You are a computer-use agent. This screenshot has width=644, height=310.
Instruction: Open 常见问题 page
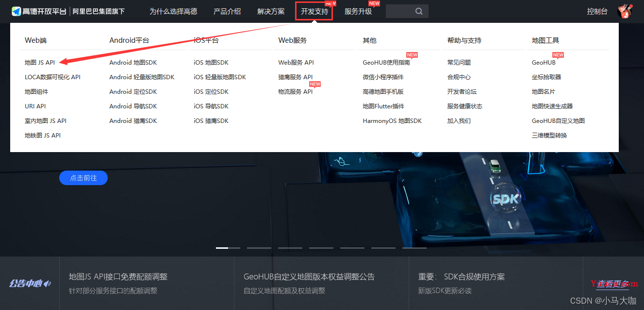point(459,62)
